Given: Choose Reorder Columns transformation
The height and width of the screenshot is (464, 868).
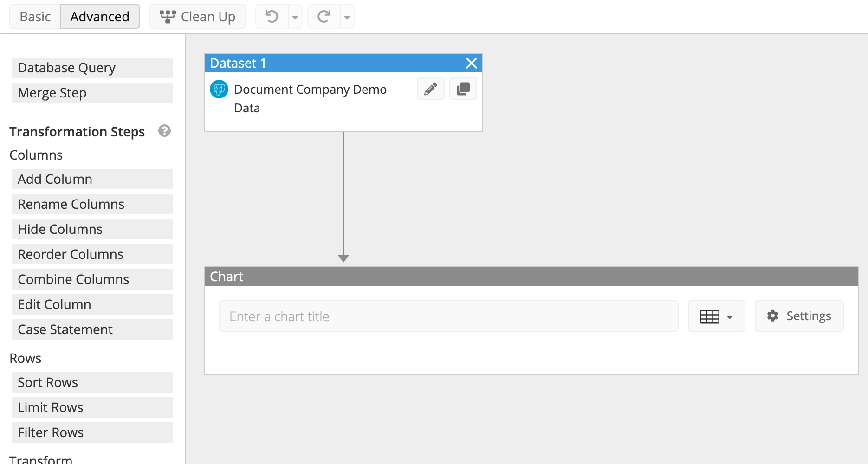Looking at the screenshot, I should [92, 254].
